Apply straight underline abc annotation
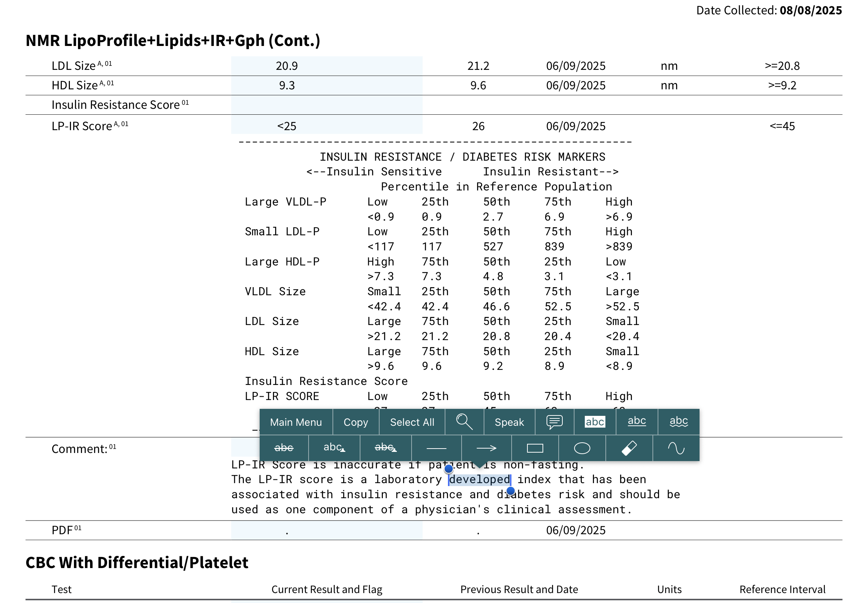Screen dimensions: 868x603 [x=636, y=422]
